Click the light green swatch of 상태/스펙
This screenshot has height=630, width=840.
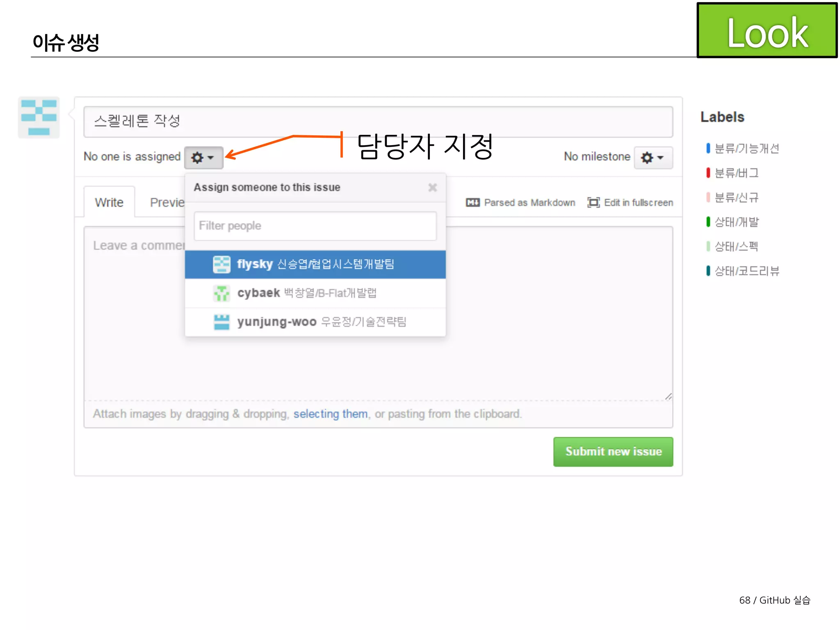708,247
